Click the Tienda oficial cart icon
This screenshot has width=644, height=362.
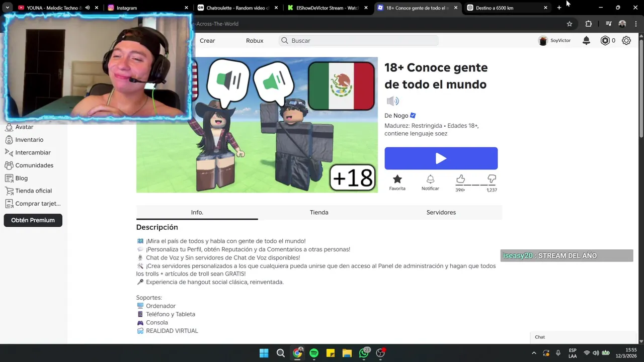[9, 191]
